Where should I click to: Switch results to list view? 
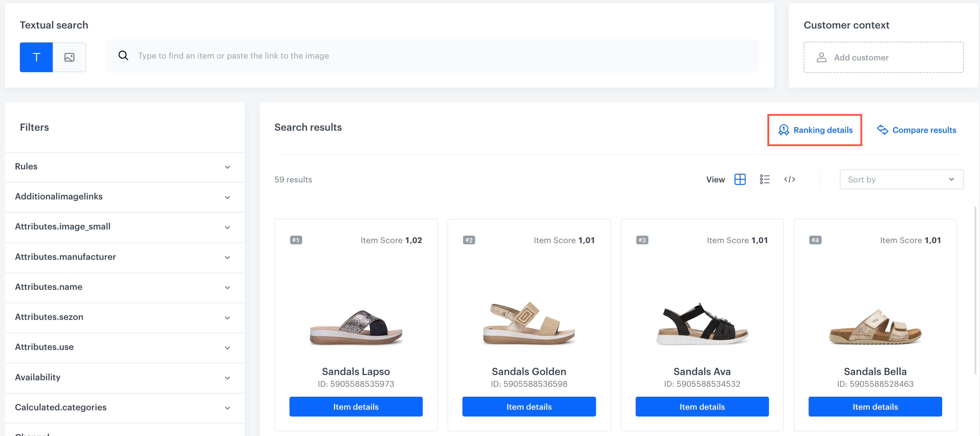(x=765, y=179)
